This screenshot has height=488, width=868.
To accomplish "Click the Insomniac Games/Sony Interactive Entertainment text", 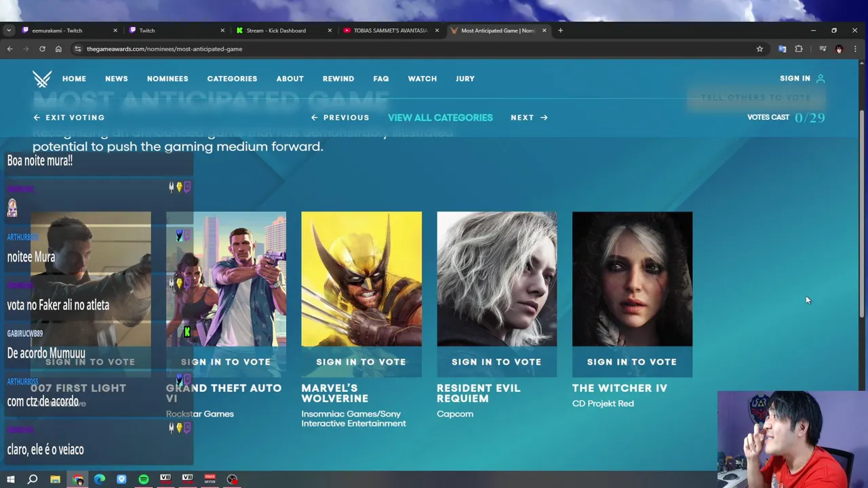I will (353, 418).
